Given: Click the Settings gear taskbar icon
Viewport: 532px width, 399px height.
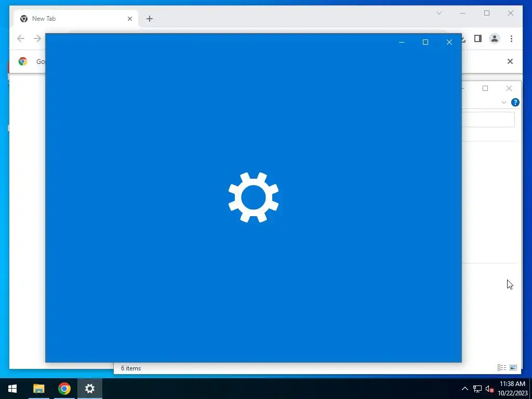Looking at the screenshot, I should (x=89, y=388).
